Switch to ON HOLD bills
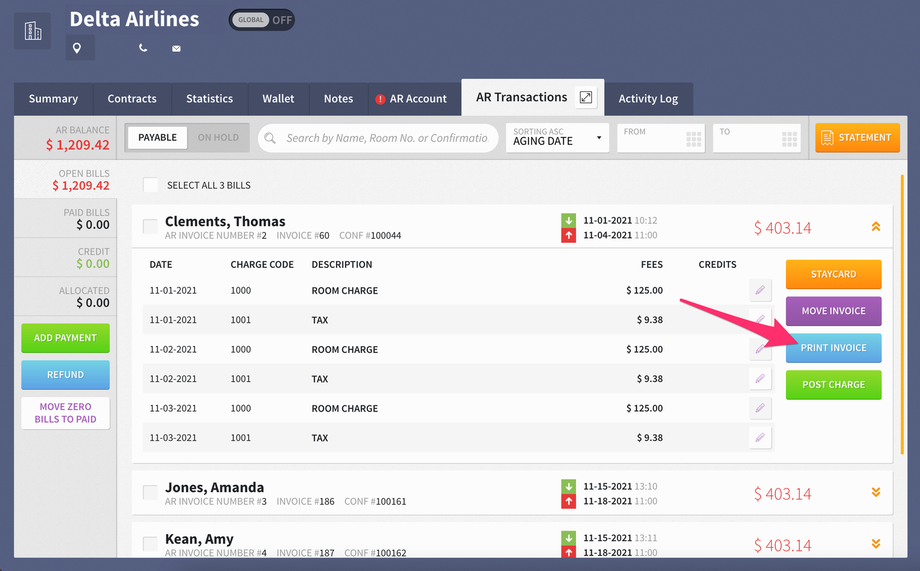The width and height of the screenshot is (920, 571). 218,137
